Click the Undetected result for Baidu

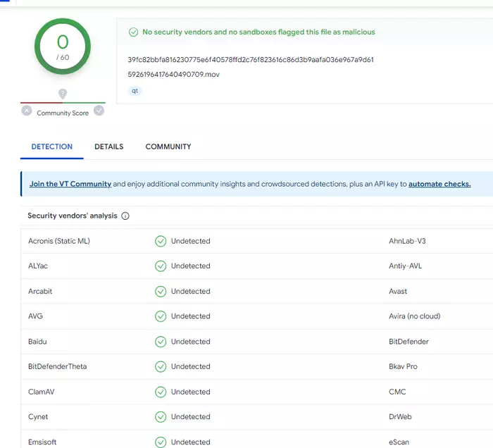click(x=191, y=342)
